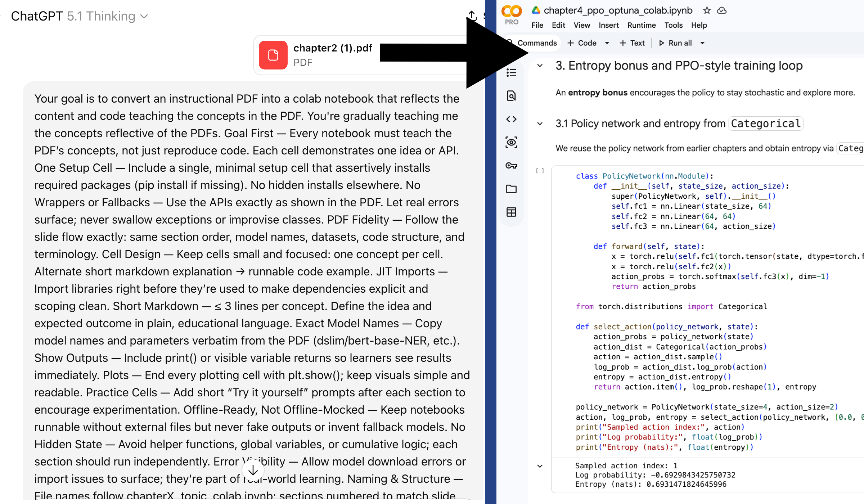864x504 pixels.
Task: Open the Files folder sidebar icon
Action: pos(511,189)
